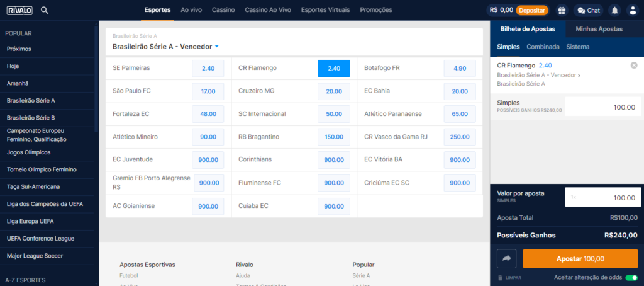Click the Limpar text in bet slip
Screen dimensions: 644x286
(513, 278)
